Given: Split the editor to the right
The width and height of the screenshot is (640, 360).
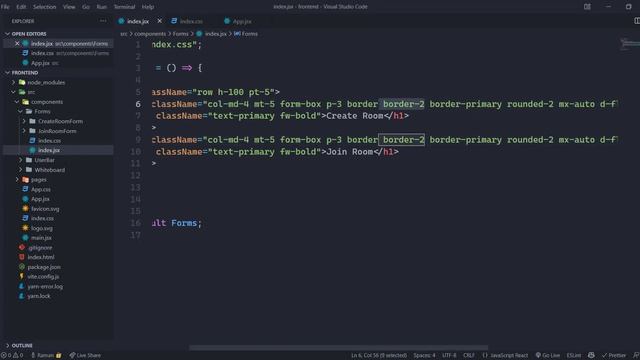Looking at the screenshot, I should click(636, 21).
